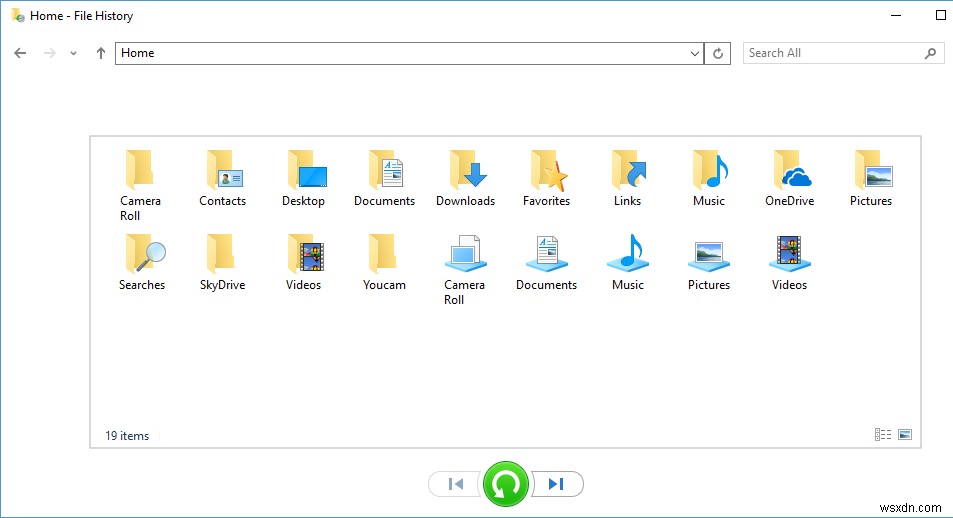This screenshot has width=953, height=518.
Task: Select the Searches folder
Action: (142, 263)
